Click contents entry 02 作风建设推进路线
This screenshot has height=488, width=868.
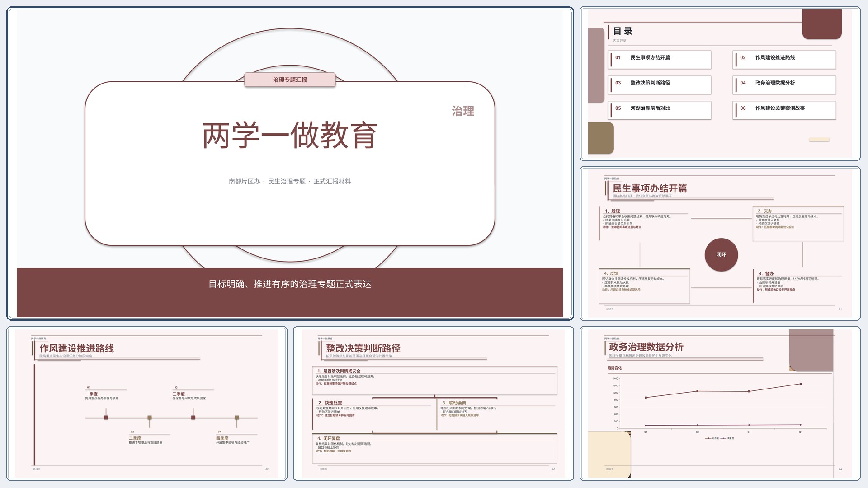click(x=784, y=59)
